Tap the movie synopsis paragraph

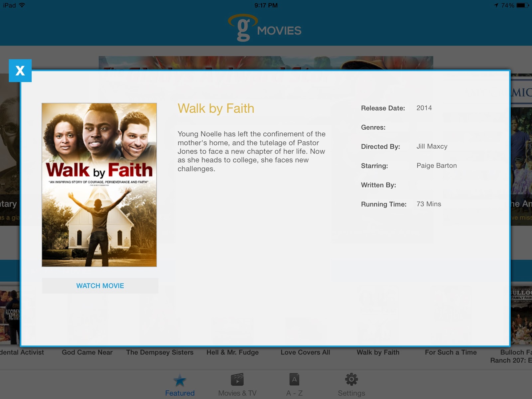251,151
